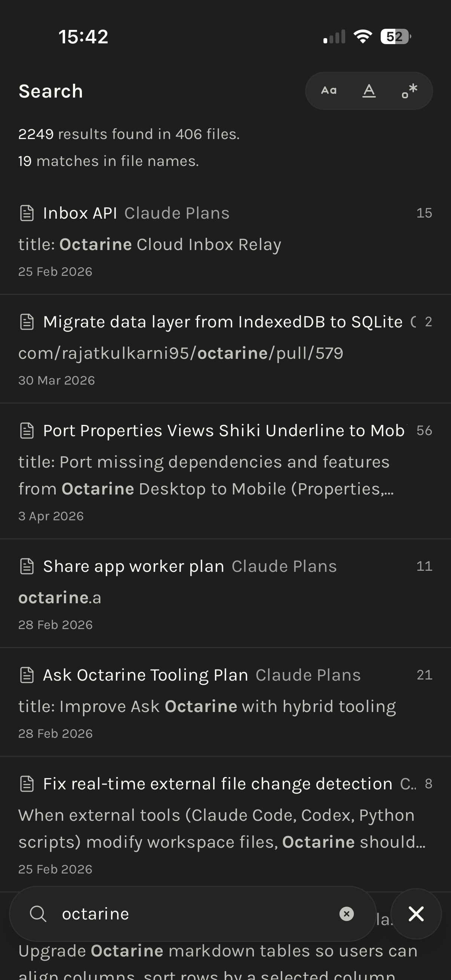The width and height of the screenshot is (451, 980).
Task: Clear the search text field
Action: (346, 914)
